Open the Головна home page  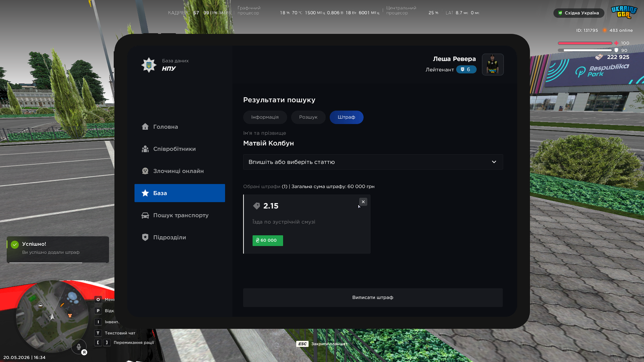(x=180, y=127)
